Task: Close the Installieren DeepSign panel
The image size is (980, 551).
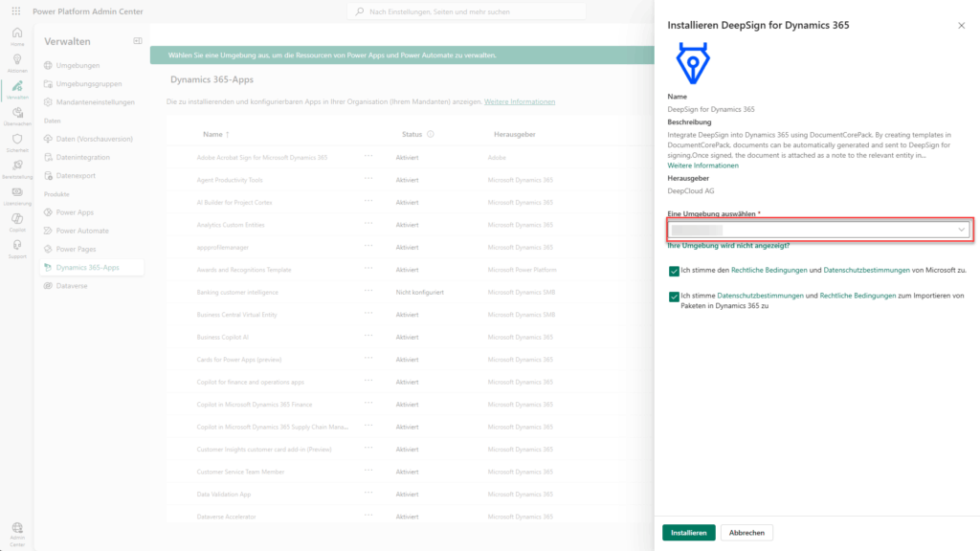Action: pos(961,26)
